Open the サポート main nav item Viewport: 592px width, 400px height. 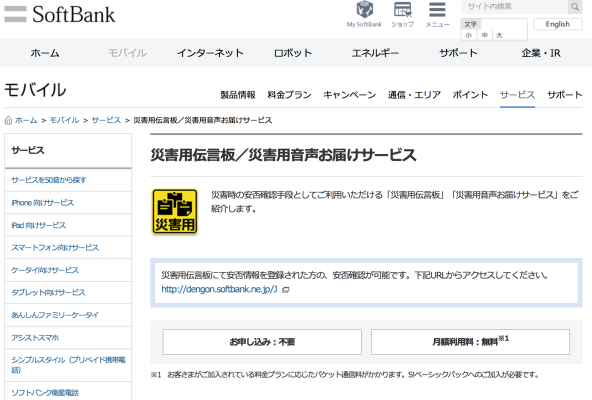(458, 53)
